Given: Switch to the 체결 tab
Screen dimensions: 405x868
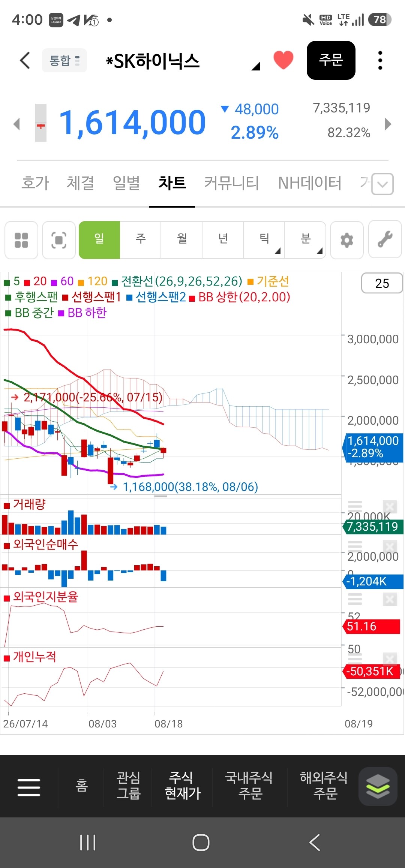Looking at the screenshot, I should pyautogui.click(x=80, y=183).
